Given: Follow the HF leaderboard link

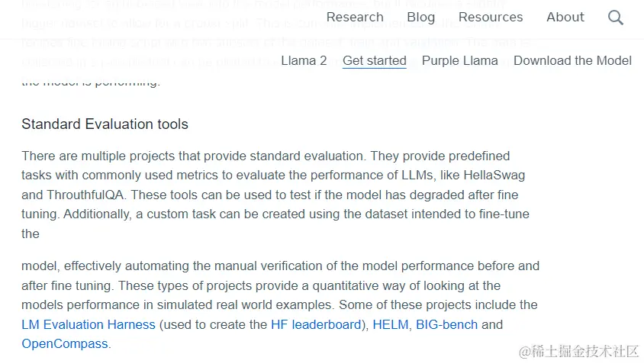Looking at the screenshot, I should click(316, 324).
